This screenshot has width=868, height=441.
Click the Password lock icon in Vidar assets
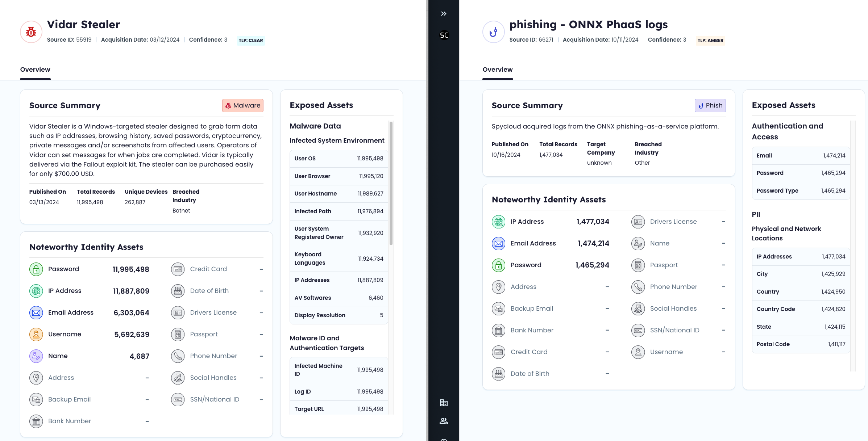pyautogui.click(x=36, y=269)
